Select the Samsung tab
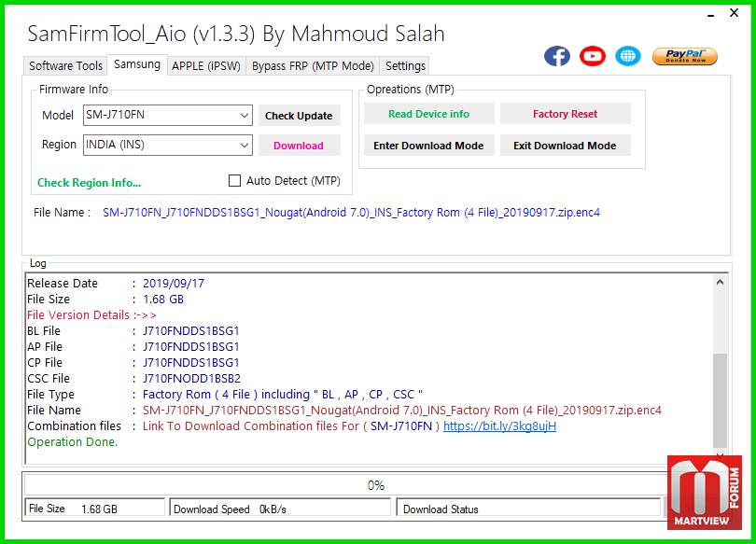 coord(137,64)
